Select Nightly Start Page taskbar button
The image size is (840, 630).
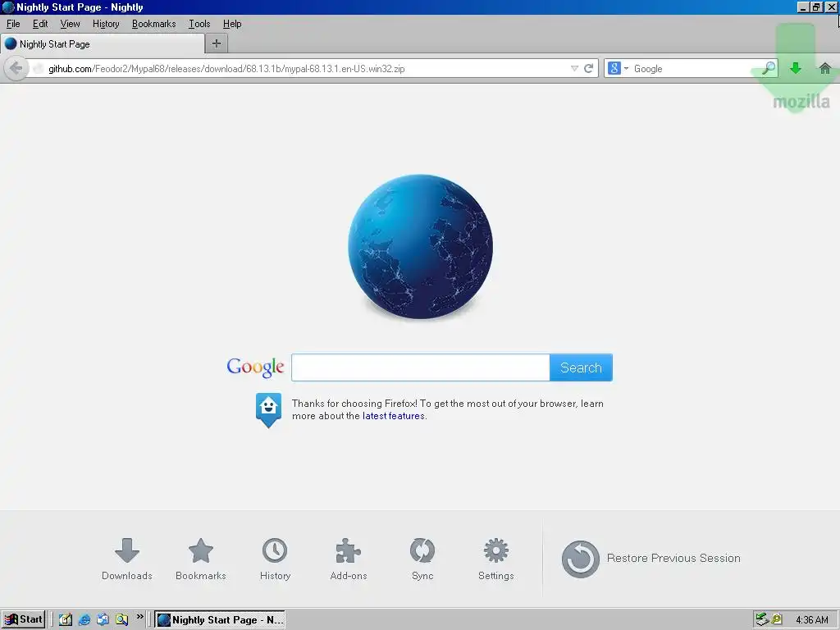coord(220,620)
